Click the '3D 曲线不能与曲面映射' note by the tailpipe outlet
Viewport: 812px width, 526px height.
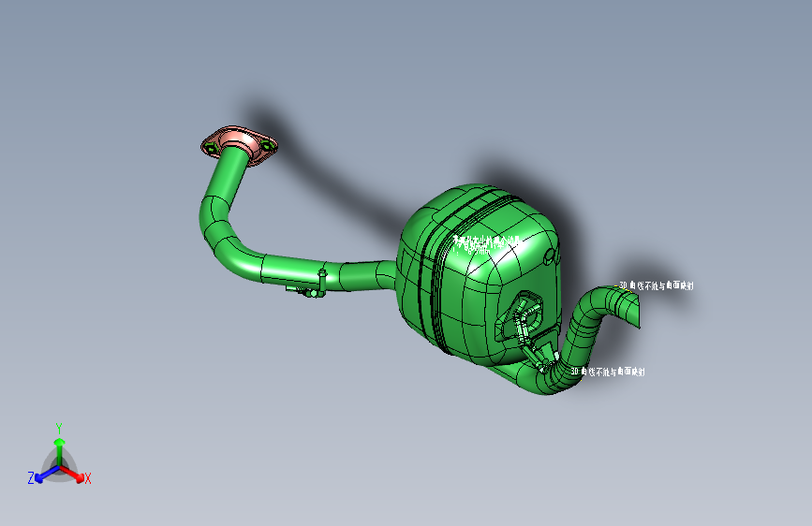pyautogui.click(x=657, y=285)
